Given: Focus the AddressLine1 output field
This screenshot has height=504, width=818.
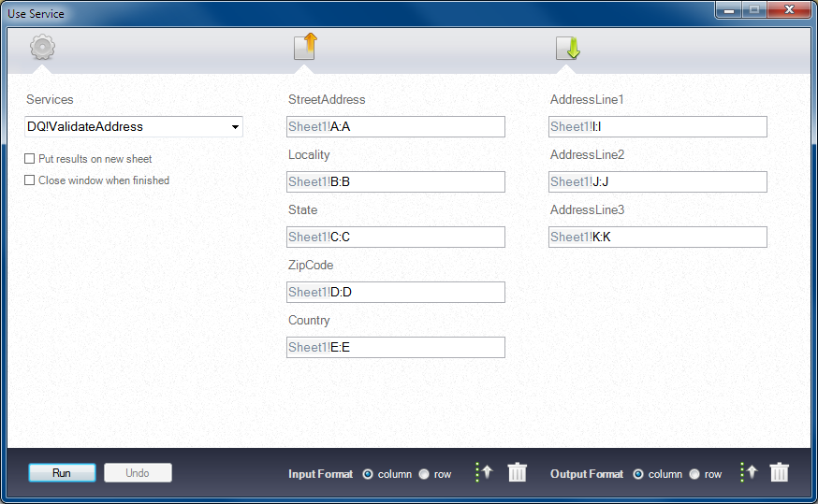Looking at the screenshot, I should point(657,126).
